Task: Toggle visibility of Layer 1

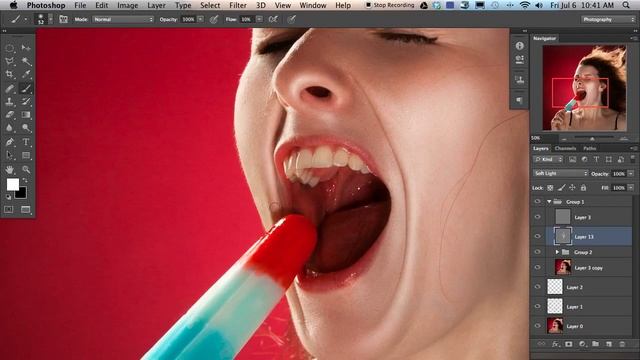Action: (x=538, y=306)
